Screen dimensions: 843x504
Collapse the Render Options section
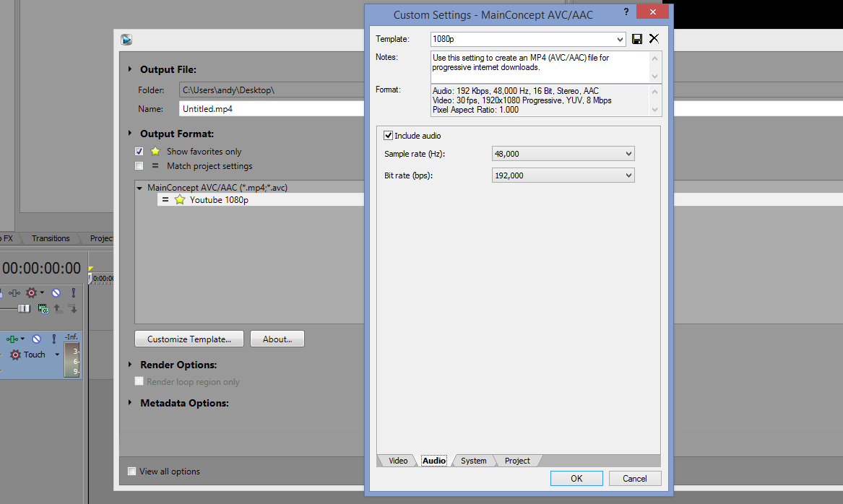[130, 365]
